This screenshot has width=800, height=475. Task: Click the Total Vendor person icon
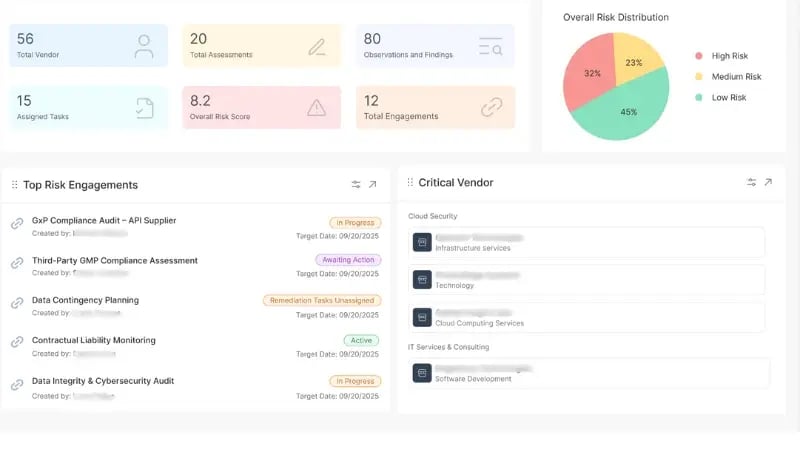(144, 46)
